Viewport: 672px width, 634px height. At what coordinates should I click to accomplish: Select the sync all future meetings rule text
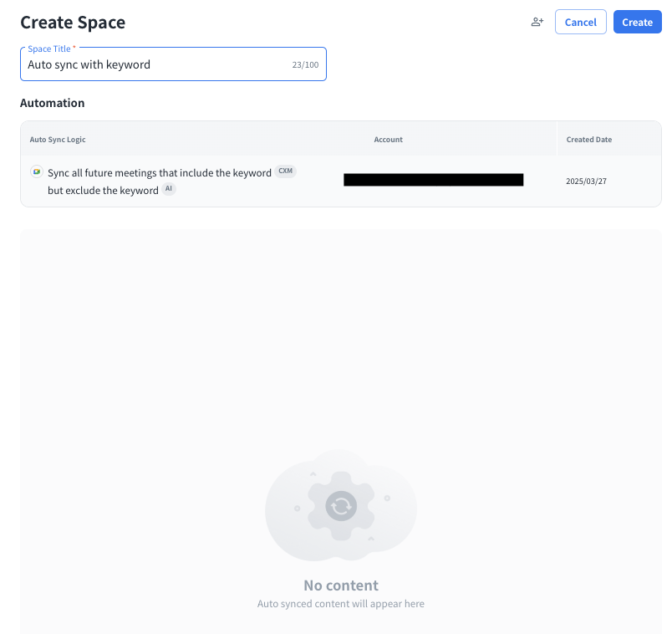tap(159, 172)
